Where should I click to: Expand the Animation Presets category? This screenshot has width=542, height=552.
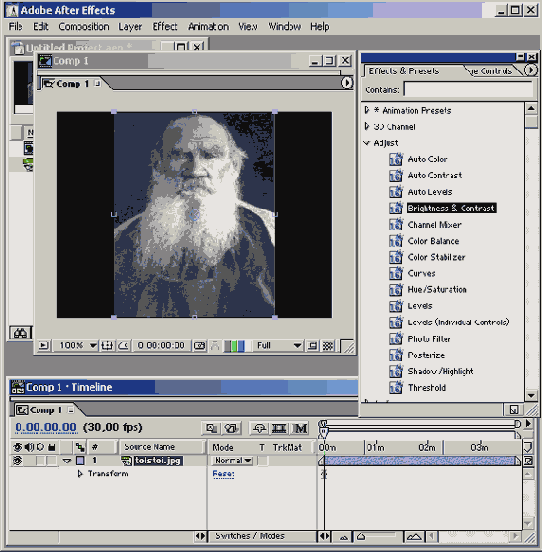click(x=367, y=110)
